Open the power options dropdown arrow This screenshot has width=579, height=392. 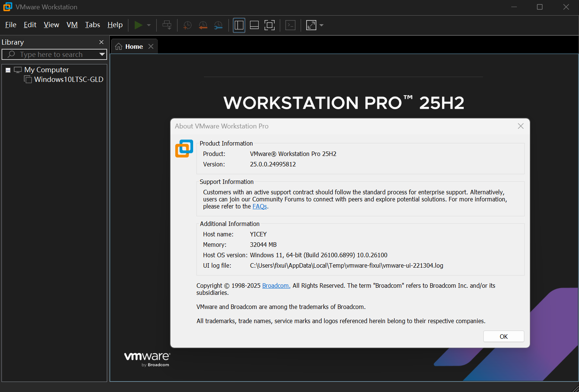click(149, 25)
